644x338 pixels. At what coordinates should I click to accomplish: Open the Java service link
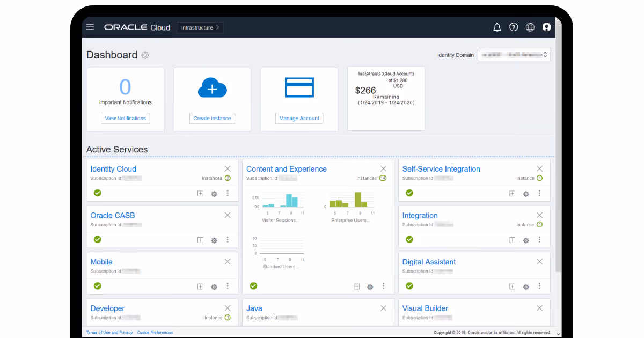point(254,308)
